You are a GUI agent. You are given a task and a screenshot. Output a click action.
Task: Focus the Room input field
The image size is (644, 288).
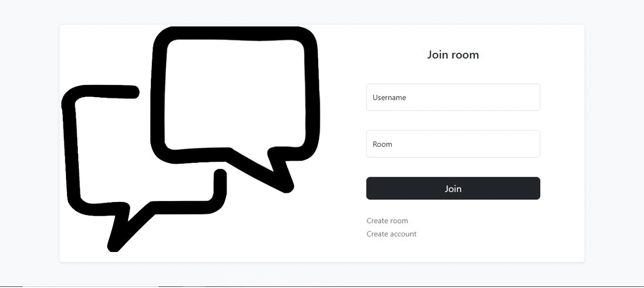[453, 144]
